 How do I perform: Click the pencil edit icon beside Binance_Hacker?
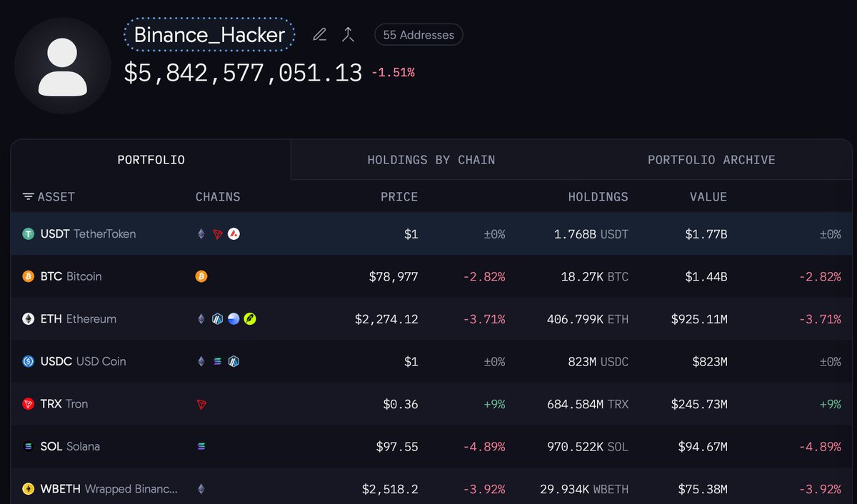(x=320, y=34)
